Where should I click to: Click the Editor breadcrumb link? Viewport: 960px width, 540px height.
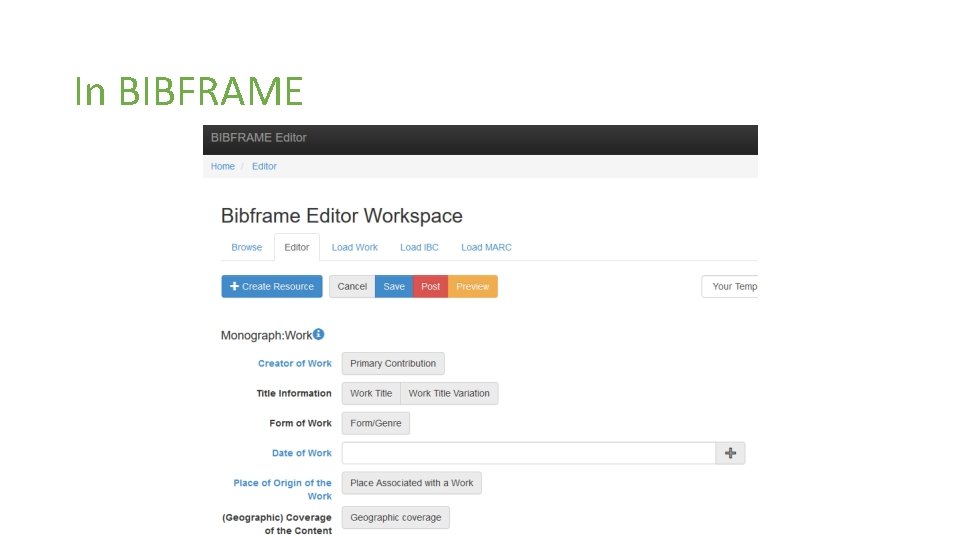point(264,167)
